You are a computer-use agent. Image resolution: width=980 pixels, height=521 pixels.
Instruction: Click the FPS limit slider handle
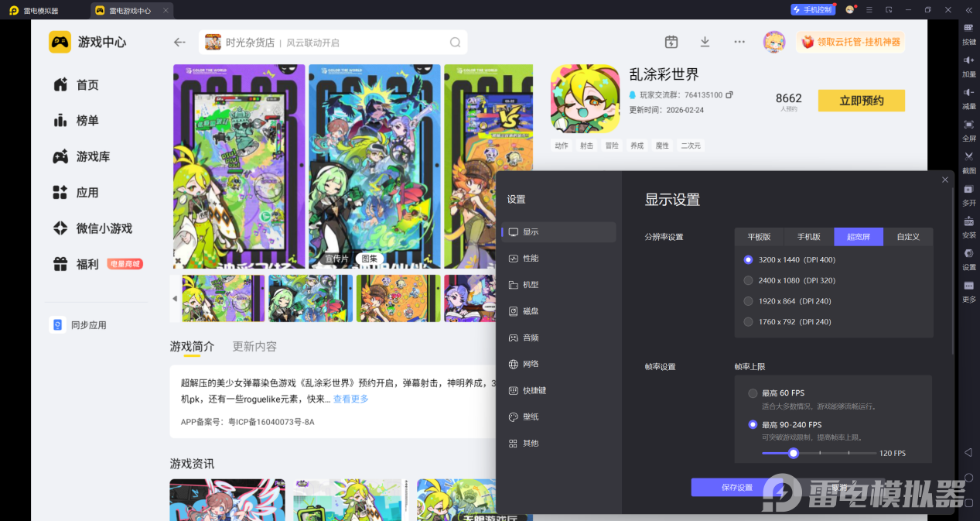point(793,453)
